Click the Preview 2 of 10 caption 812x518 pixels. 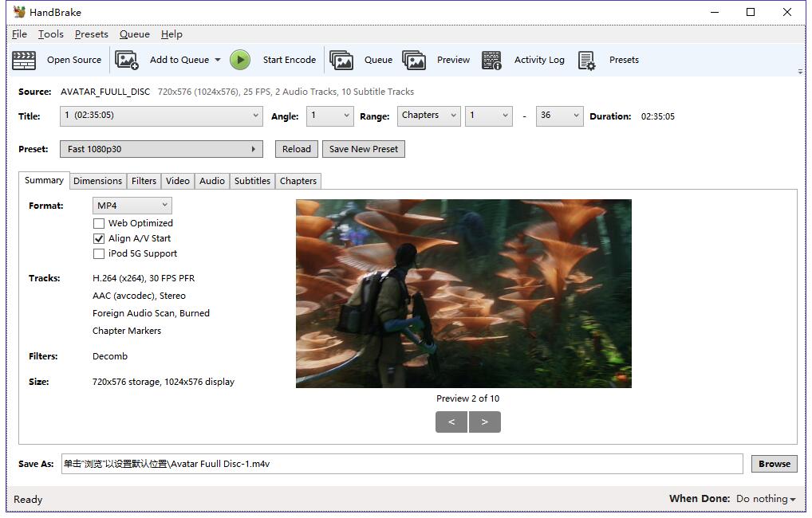[467, 398]
